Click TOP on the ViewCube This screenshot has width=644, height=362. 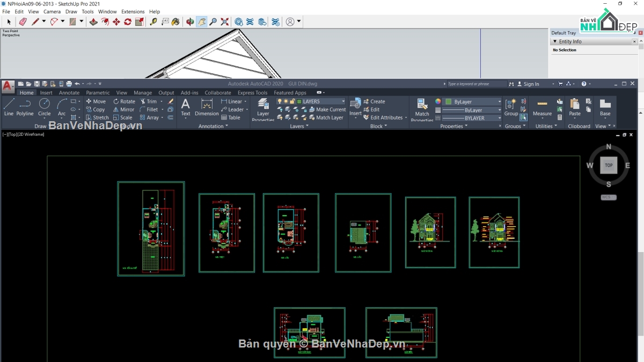point(609,165)
